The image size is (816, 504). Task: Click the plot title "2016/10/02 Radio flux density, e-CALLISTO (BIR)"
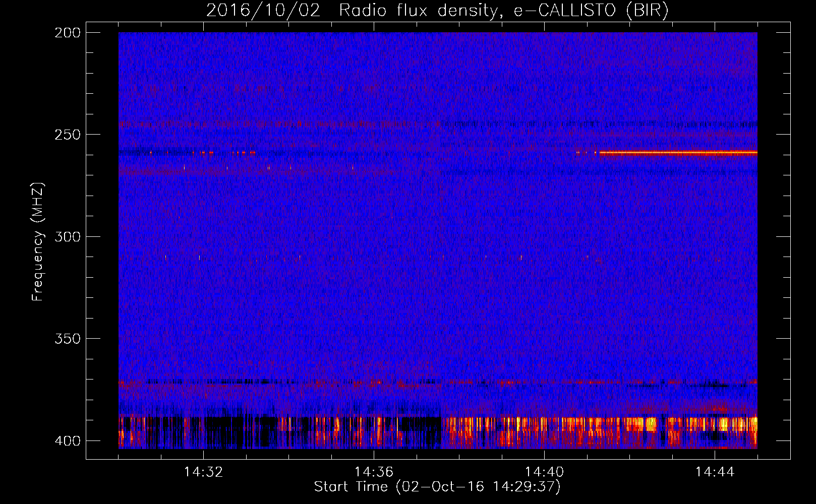pos(437,11)
